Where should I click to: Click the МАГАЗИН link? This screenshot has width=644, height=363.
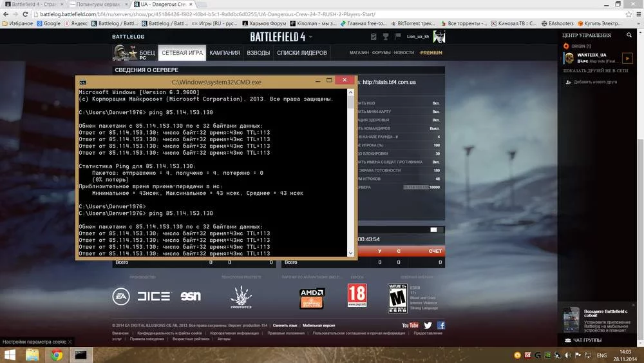[x=359, y=53]
